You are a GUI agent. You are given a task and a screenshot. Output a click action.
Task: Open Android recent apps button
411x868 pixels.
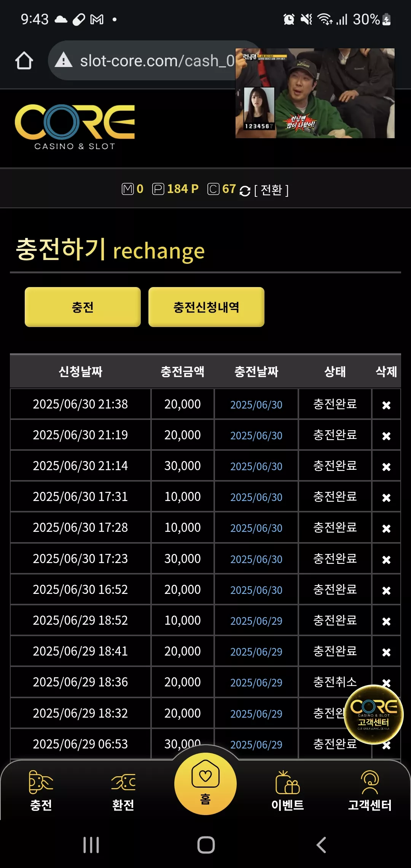pos(91,845)
